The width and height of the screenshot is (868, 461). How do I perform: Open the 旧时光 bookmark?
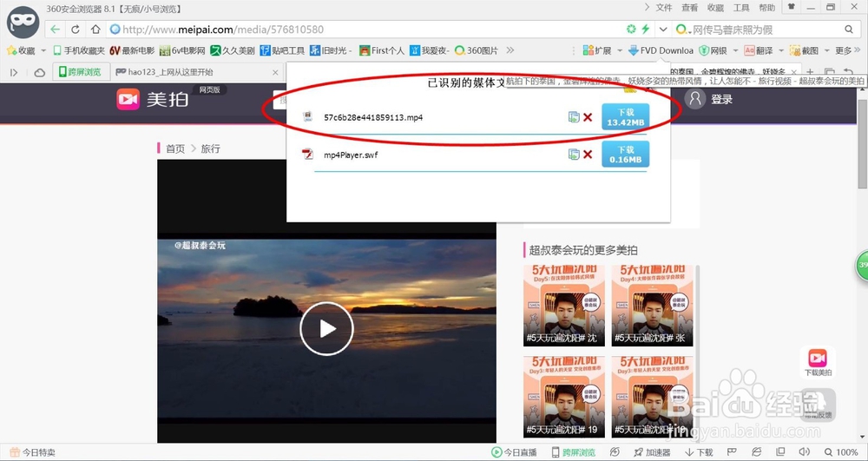(x=331, y=50)
